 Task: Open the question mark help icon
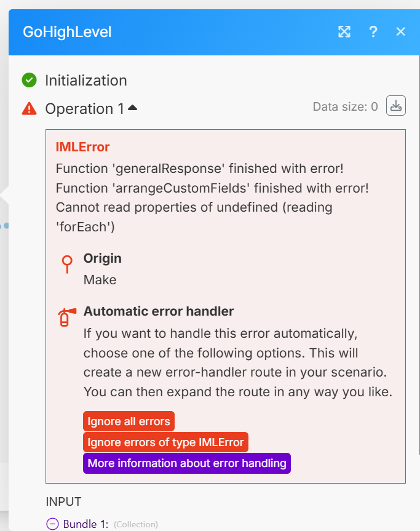pos(373,32)
